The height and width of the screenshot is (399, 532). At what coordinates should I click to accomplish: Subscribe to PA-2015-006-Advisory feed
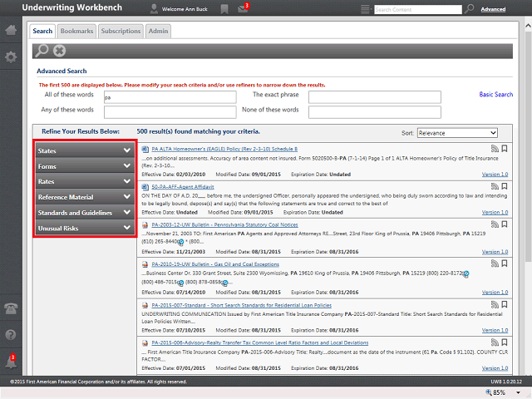point(495,342)
